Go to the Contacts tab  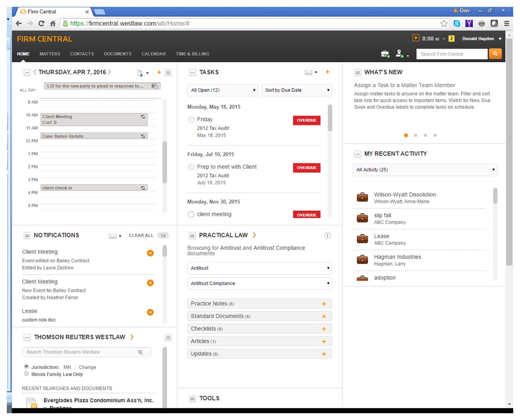[82, 54]
